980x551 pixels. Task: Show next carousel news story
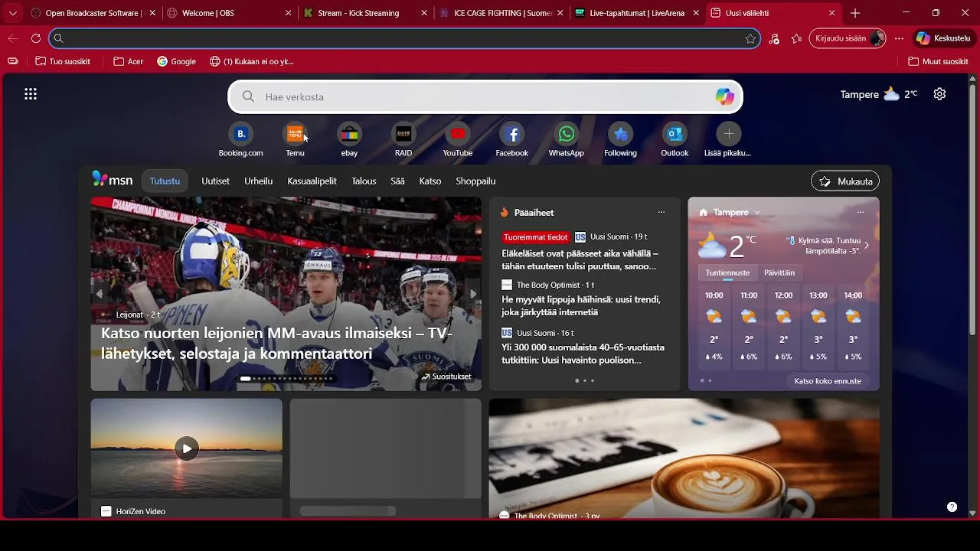(x=473, y=294)
